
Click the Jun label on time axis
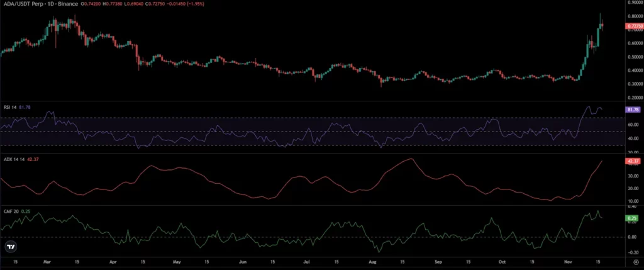(243, 261)
